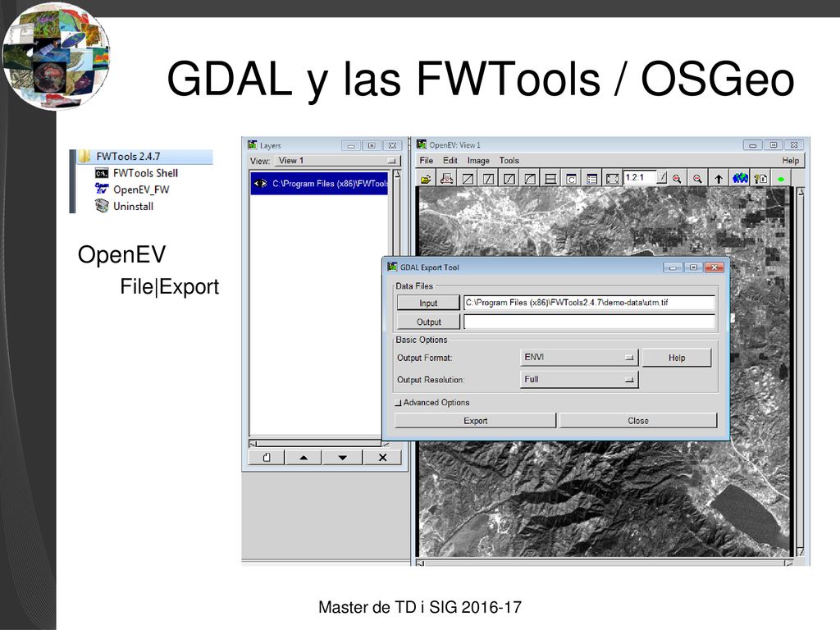The width and height of the screenshot is (840, 630).
Task: Click the classify 'C' icon in toolbar
Action: 571,178
